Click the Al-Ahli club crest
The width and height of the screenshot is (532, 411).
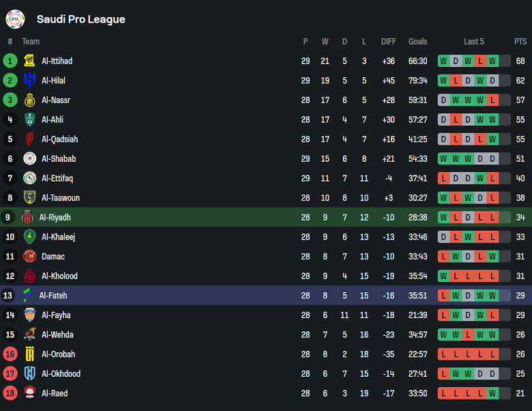(29, 119)
